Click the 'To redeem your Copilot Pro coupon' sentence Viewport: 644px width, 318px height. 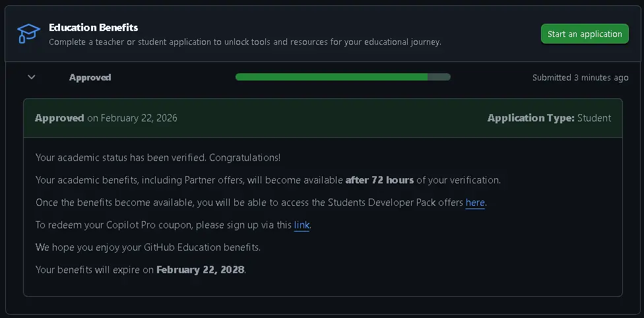click(x=172, y=225)
